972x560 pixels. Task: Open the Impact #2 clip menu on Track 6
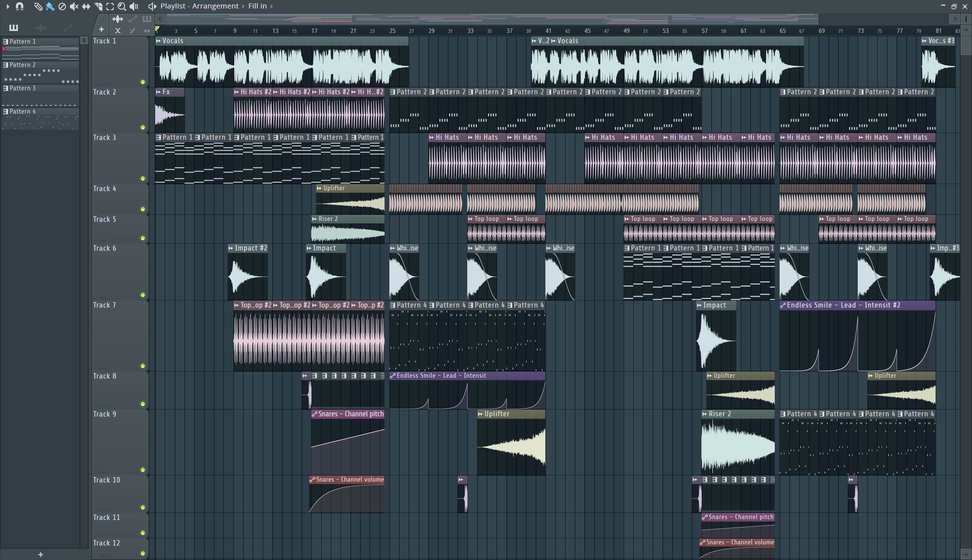pyautogui.click(x=230, y=248)
